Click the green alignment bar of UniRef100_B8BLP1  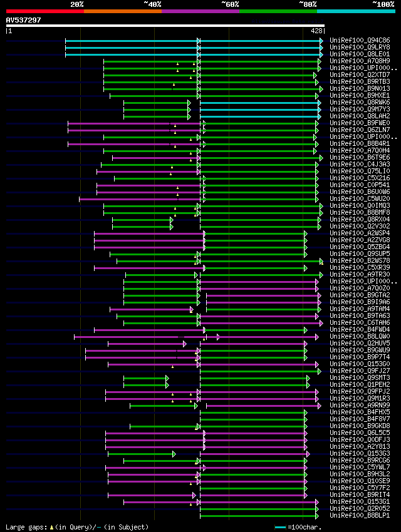259,516
